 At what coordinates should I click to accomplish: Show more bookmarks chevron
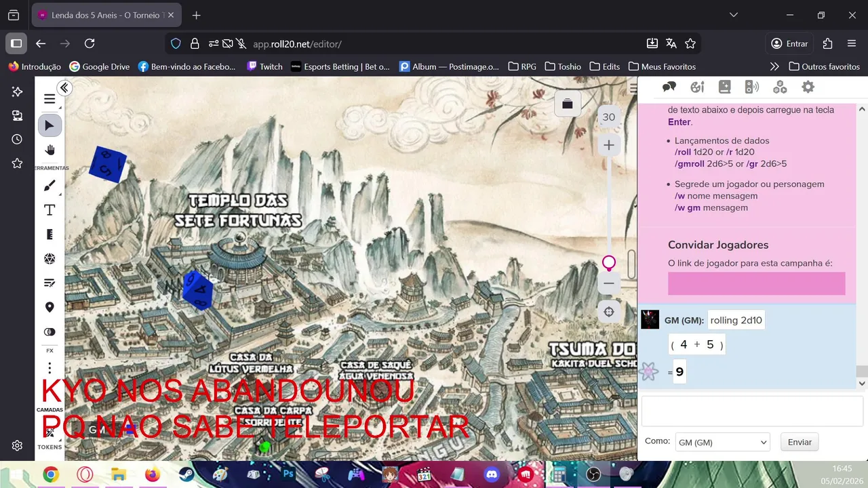pos(774,66)
